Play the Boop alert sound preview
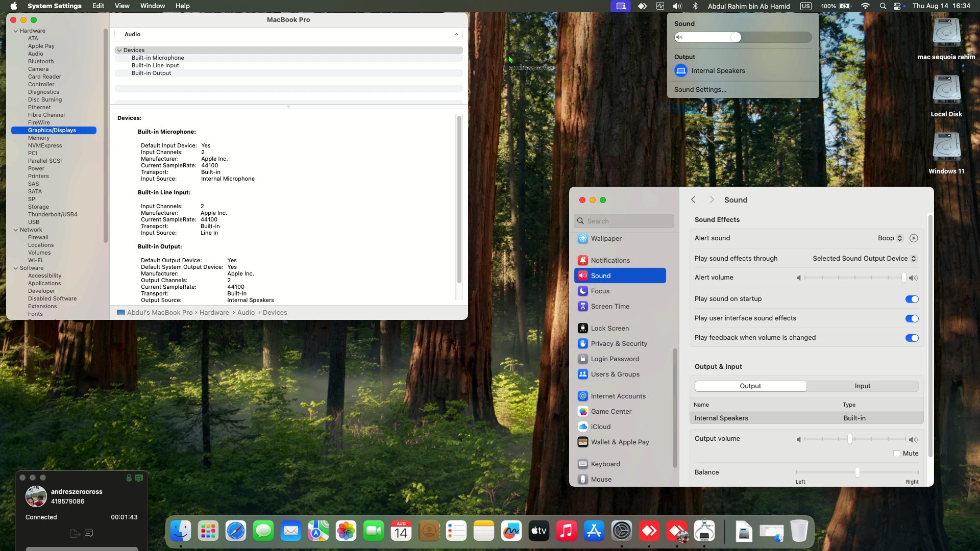Screen dimensions: 980x551 [914, 238]
